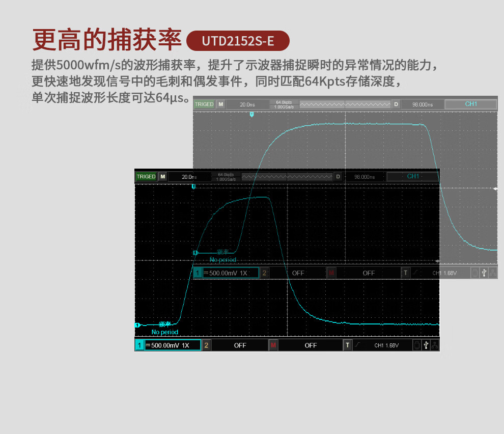This screenshot has width=504, height=434.
Task: Click CH1 1.68V trigger level in black screen
Action: (387, 345)
